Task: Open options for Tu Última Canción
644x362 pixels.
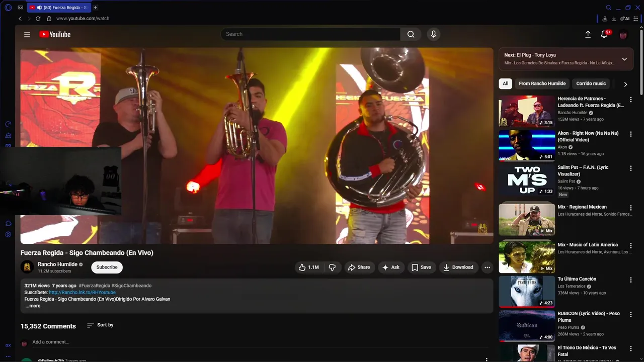Action: [x=631, y=280]
